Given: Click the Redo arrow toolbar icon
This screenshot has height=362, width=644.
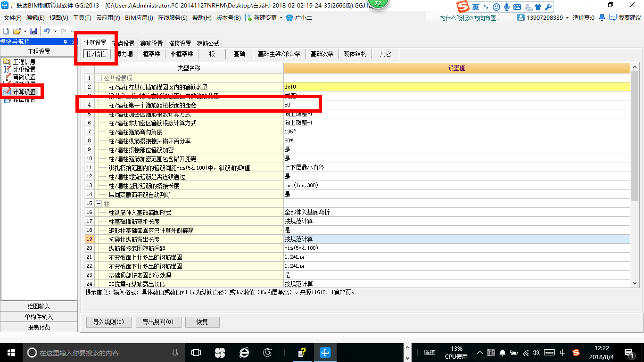Looking at the screenshot, I should click(63, 31).
